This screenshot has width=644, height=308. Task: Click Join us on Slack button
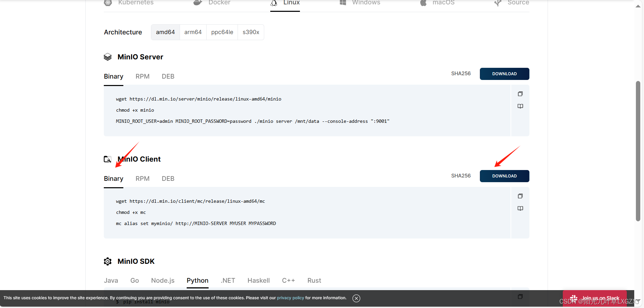[595, 298]
